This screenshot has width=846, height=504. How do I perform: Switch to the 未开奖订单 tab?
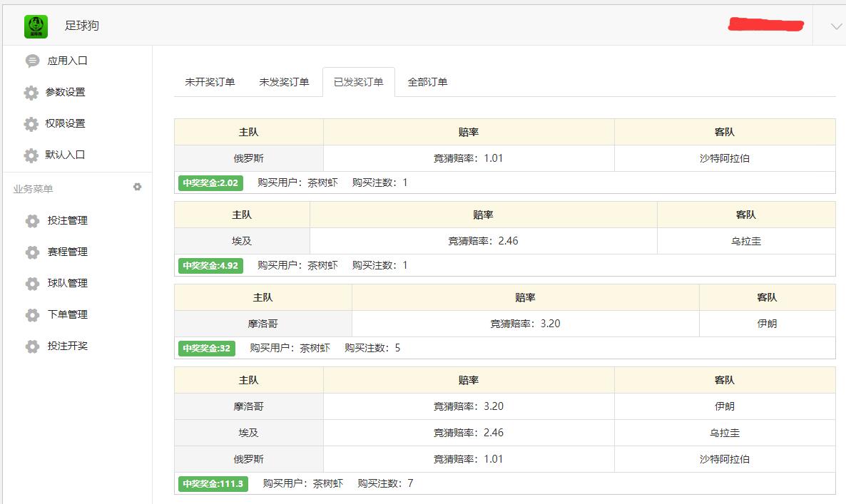click(210, 82)
